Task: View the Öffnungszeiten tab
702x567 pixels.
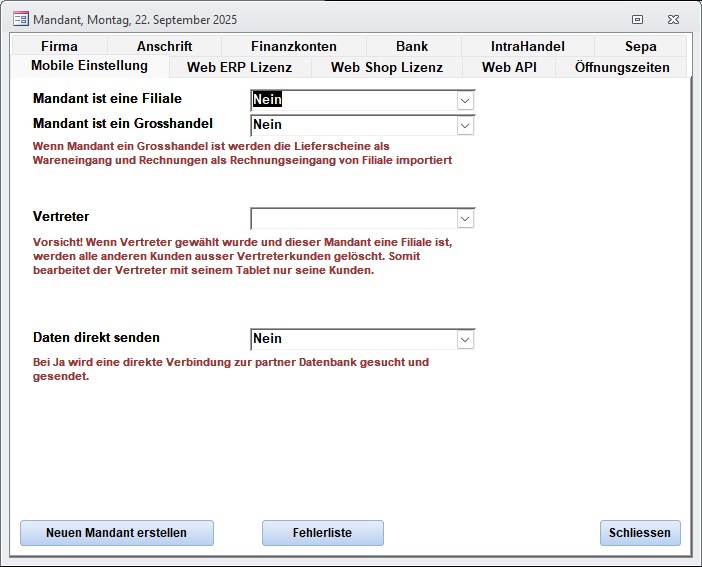Action: coord(623,67)
